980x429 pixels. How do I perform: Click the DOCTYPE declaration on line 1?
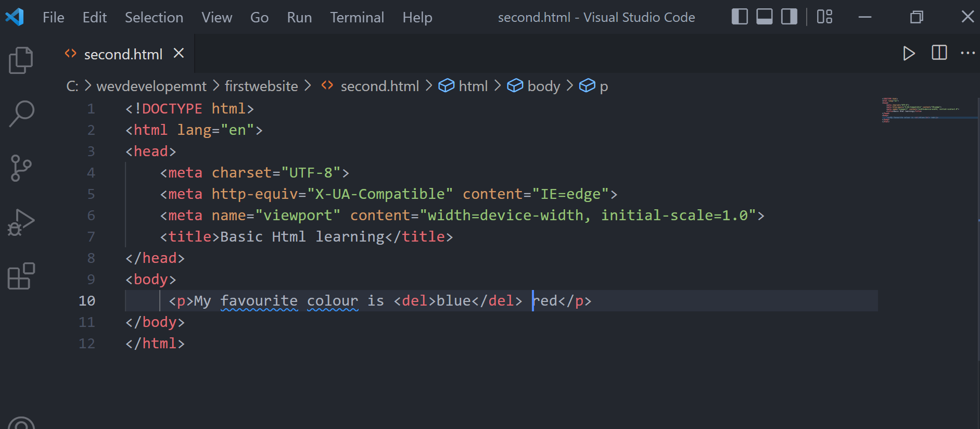click(x=189, y=109)
